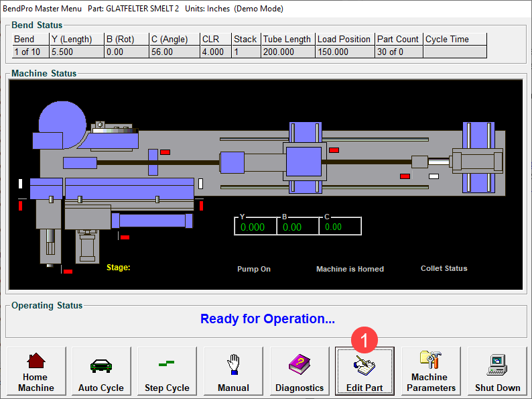The height and width of the screenshot is (399, 532).
Task: Click the Shut Down computer icon
Action: coord(497,365)
